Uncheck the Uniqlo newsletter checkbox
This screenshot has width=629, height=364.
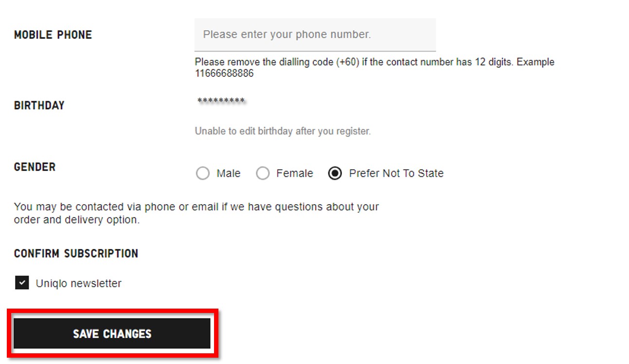pyautogui.click(x=22, y=283)
